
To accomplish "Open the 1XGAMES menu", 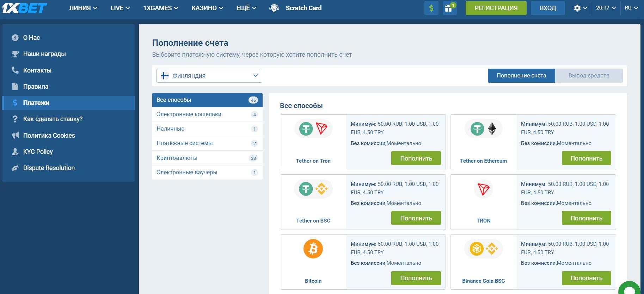I will [160, 8].
